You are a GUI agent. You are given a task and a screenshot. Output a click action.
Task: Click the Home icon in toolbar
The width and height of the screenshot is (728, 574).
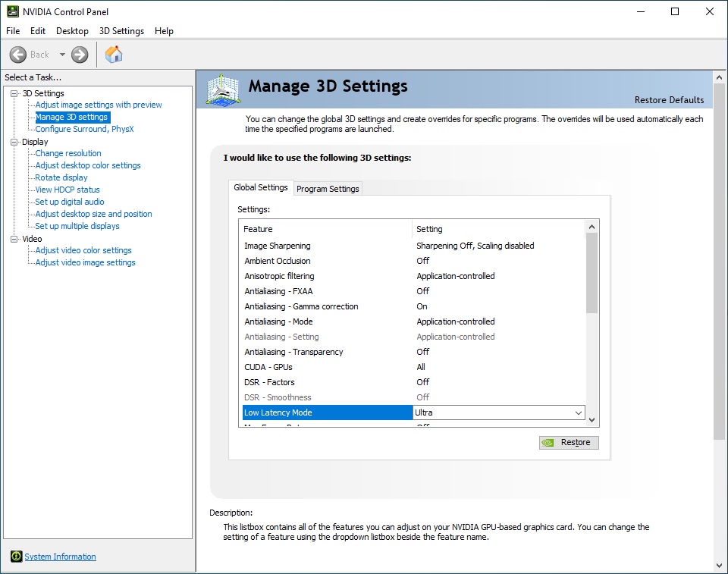[114, 55]
